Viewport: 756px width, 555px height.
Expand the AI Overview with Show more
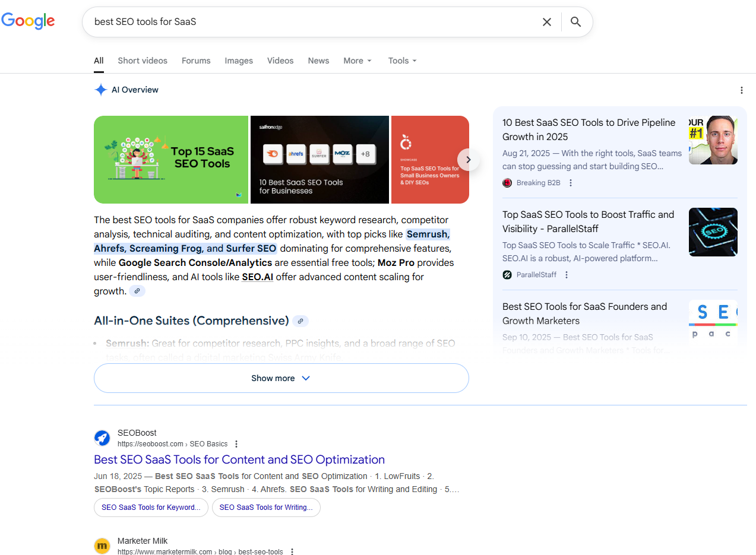[x=281, y=378]
